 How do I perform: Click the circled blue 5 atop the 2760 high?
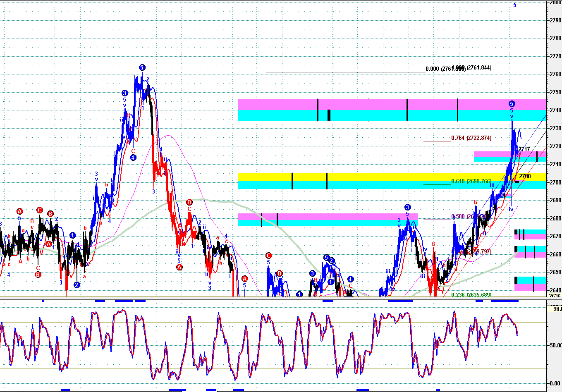(x=142, y=67)
